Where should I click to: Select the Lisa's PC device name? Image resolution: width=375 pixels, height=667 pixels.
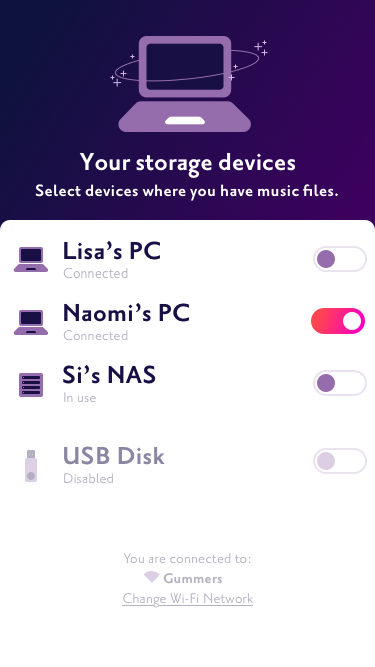tap(112, 251)
